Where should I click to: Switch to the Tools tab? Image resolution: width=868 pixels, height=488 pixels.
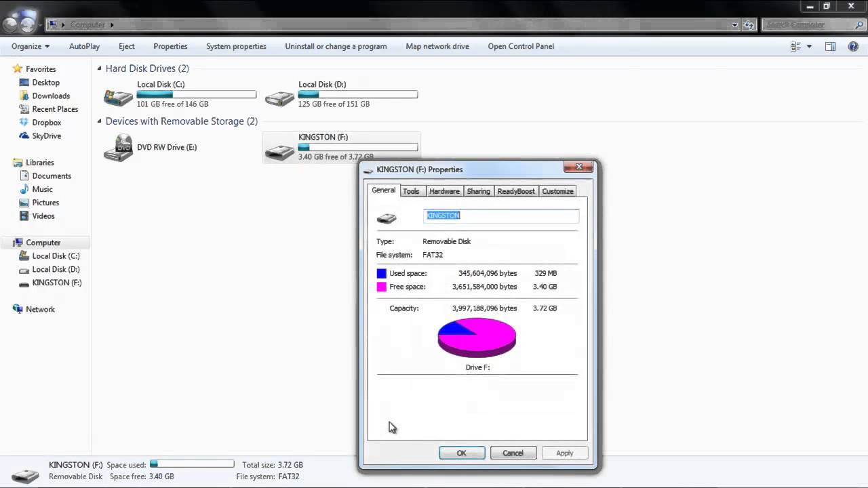(411, 191)
